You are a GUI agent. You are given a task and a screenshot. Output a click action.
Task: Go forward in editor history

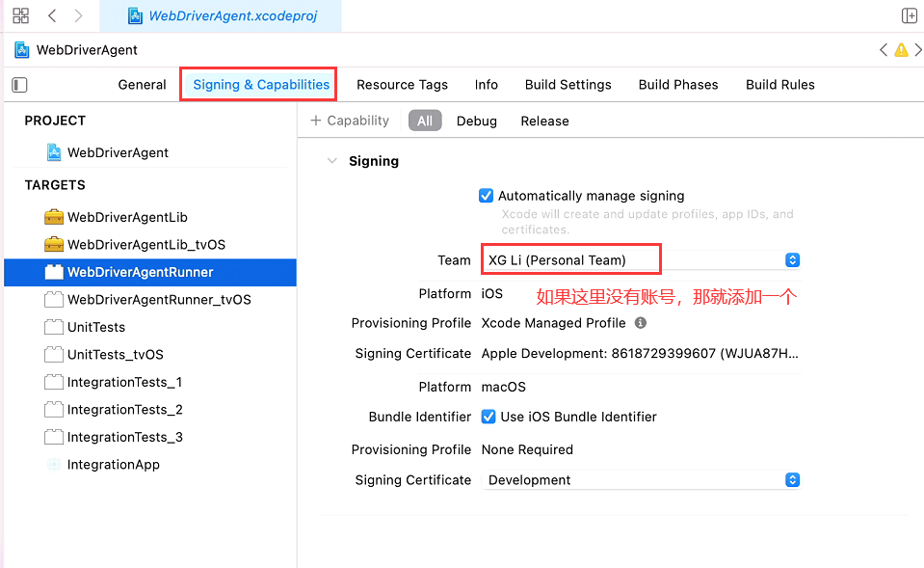tap(78, 15)
